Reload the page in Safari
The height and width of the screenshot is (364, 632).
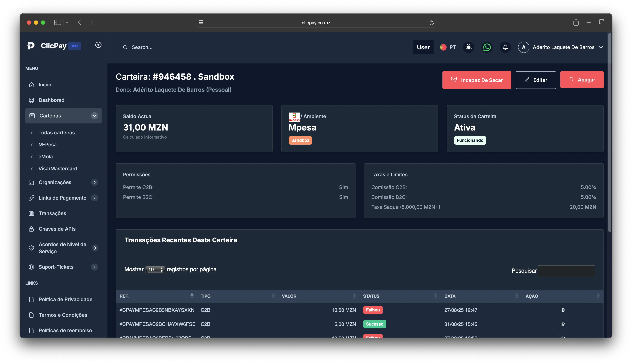tap(431, 23)
